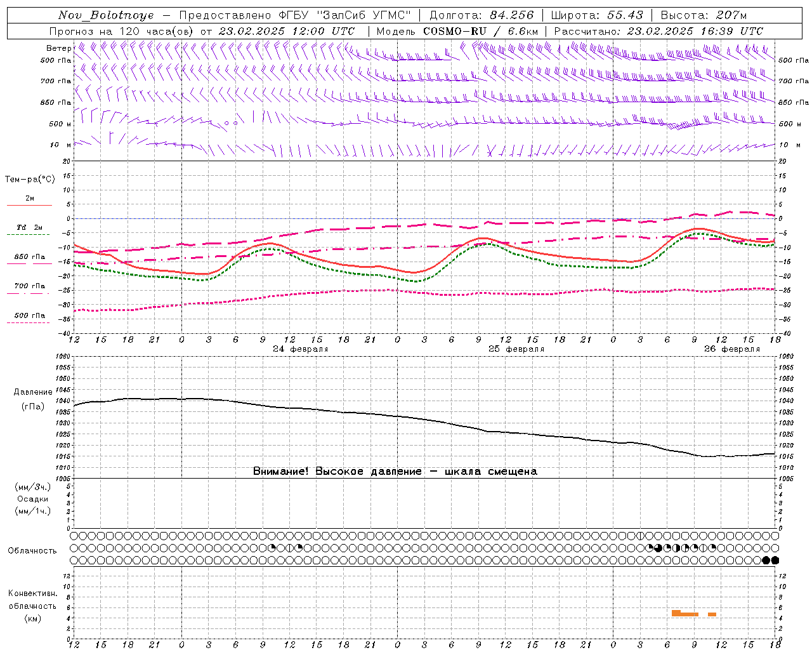This screenshot has width=812, height=650.
Task: Click the final filled black cloud circle
Action: point(775,560)
